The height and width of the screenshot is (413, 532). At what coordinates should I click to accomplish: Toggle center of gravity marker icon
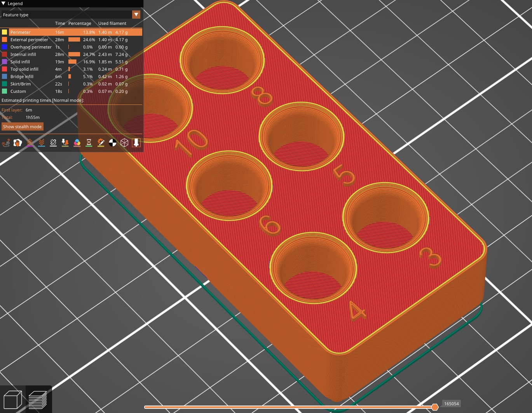point(112,143)
